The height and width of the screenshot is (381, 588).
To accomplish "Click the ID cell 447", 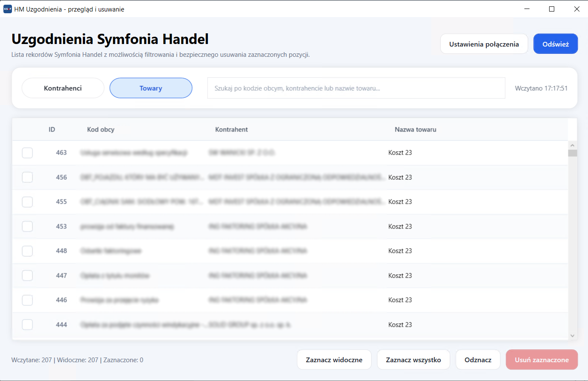I will [61, 275].
